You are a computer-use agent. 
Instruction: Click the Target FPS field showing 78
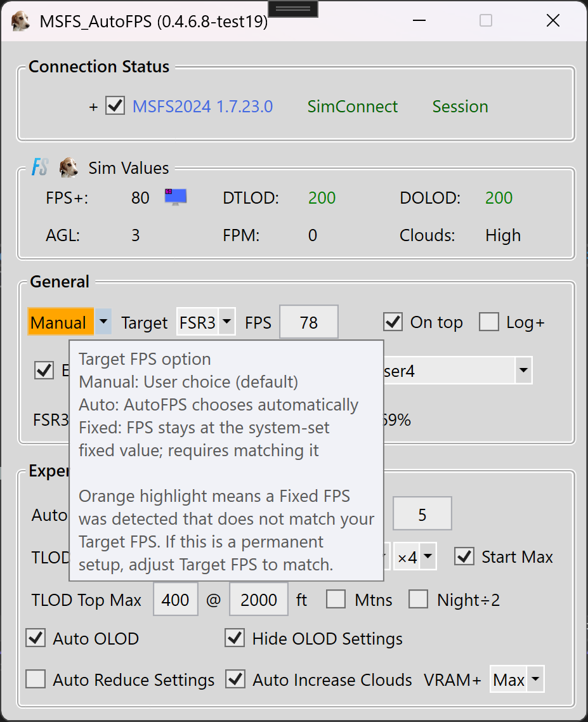[x=308, y=322]
